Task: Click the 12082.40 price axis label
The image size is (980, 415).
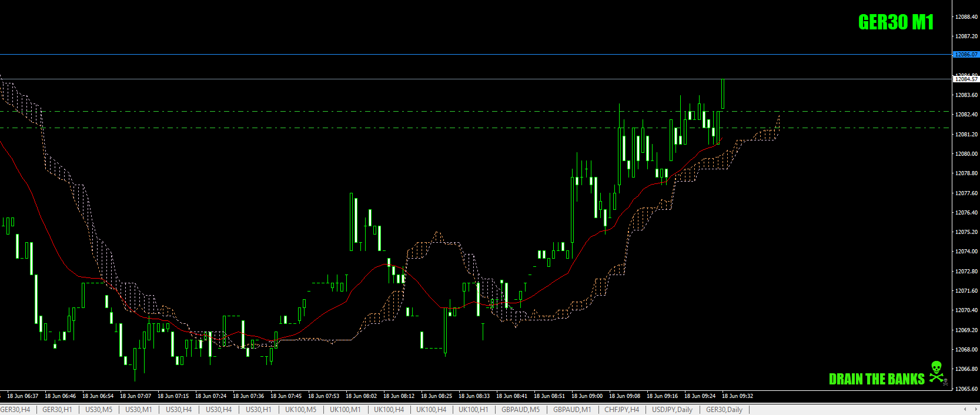Action: (966, 115)
